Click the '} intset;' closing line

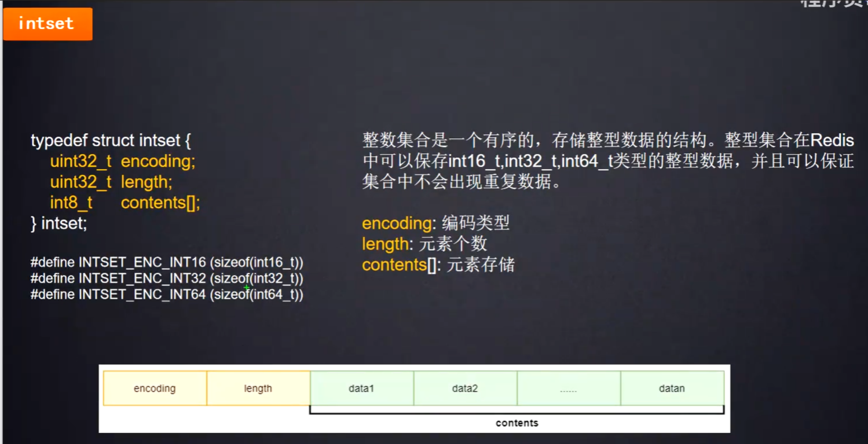click(x=59, y=223)
